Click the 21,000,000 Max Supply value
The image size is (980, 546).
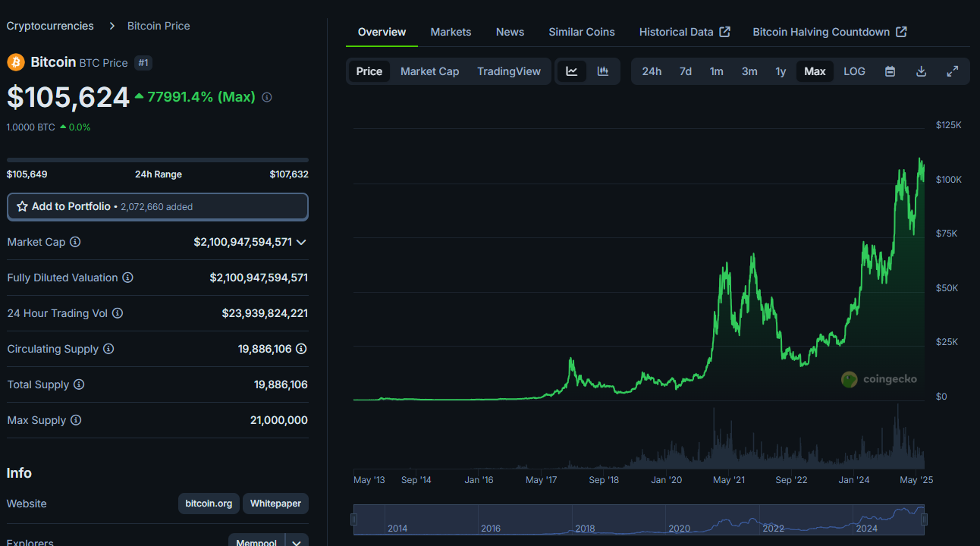279,420
